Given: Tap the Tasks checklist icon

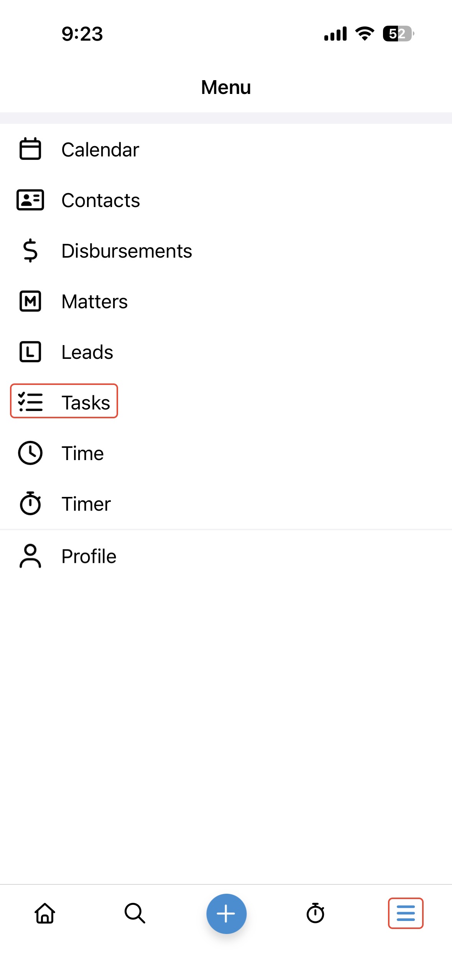Looking at the screenshot, I should 30,402.
